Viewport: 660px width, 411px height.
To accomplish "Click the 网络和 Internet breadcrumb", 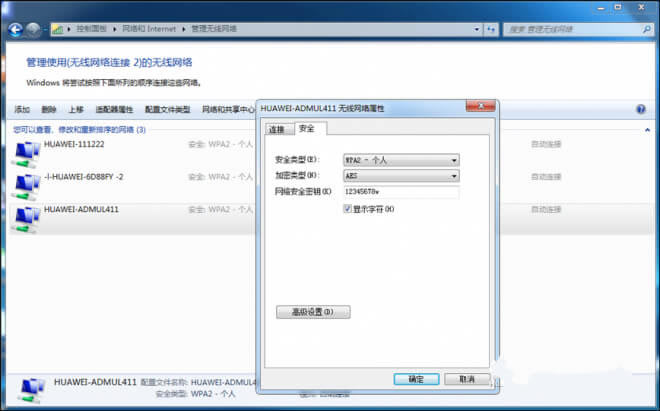I will tap(149, 29).
